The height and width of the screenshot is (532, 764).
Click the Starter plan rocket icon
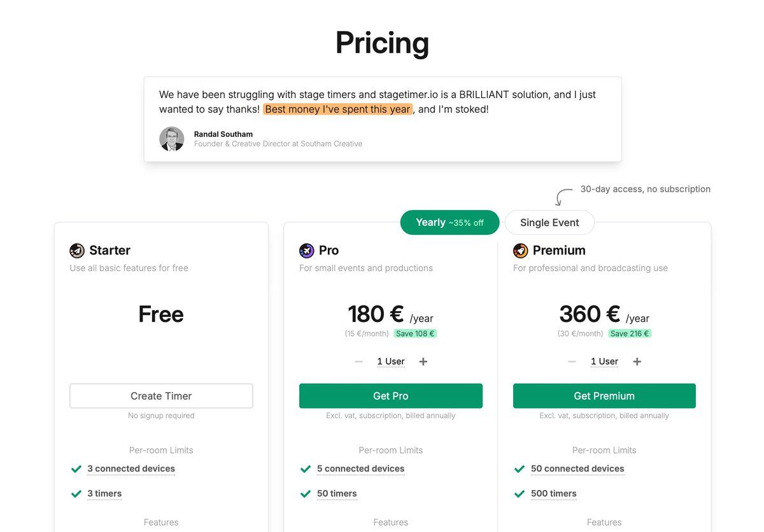77,251
